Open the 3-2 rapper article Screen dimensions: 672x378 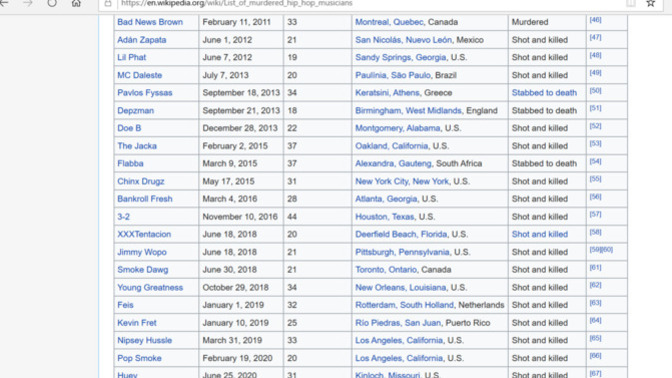point(123,216)
